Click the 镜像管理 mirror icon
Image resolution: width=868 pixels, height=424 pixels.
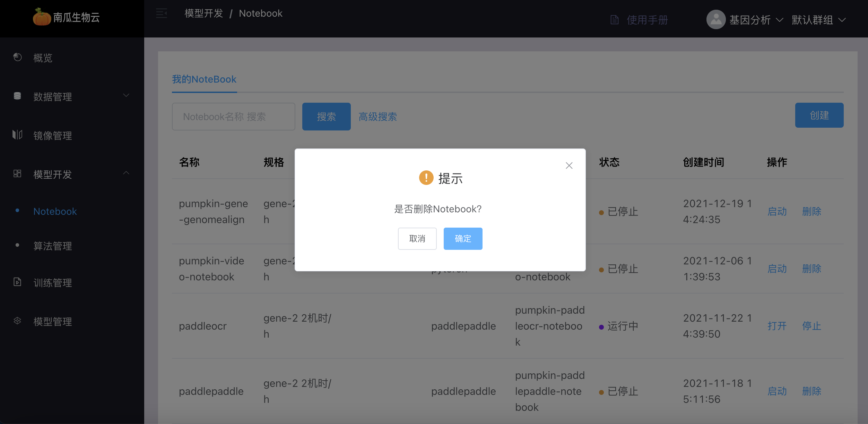point(17,135)
